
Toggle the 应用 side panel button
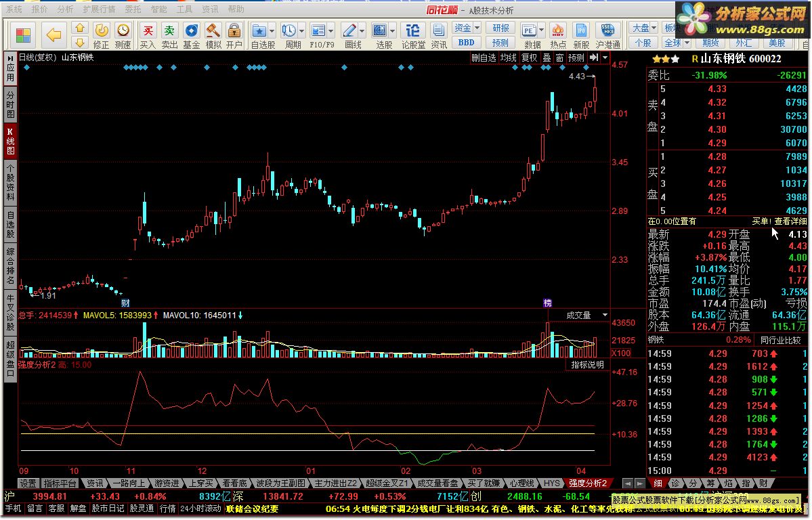tap(10, 68)
